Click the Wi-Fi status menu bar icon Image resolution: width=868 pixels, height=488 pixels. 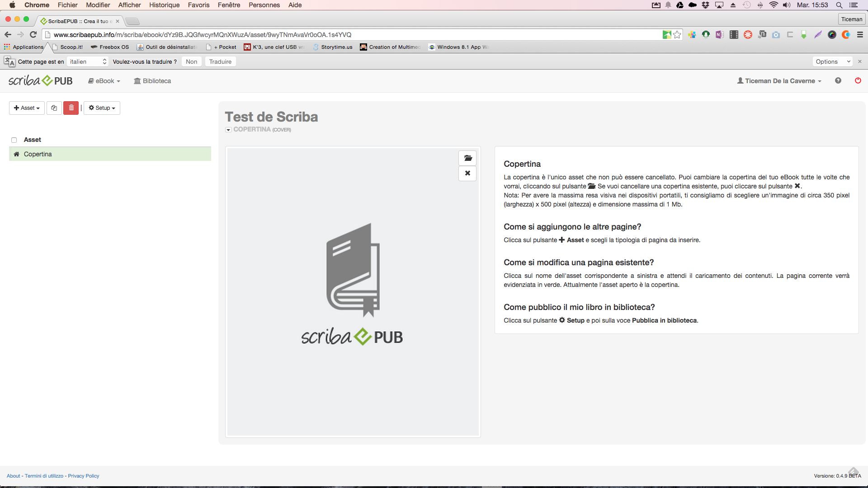(x=774, y=5)
